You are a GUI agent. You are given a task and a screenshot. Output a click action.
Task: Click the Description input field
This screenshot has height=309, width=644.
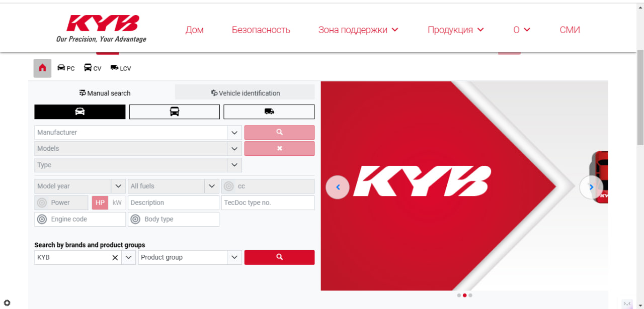(x=174, y=203)
